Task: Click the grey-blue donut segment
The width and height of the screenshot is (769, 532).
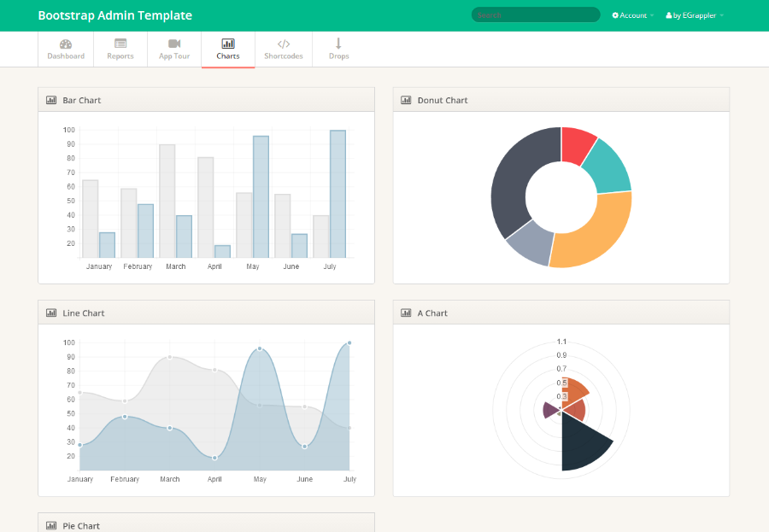Action: [x=532, y=243]
